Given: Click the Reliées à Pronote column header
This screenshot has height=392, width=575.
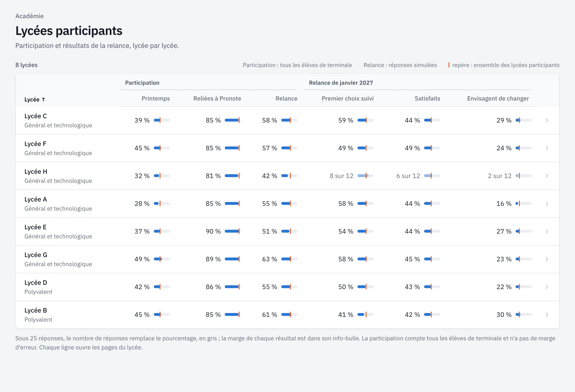Looking at the screenshot, I should click(x=217, y=99).
